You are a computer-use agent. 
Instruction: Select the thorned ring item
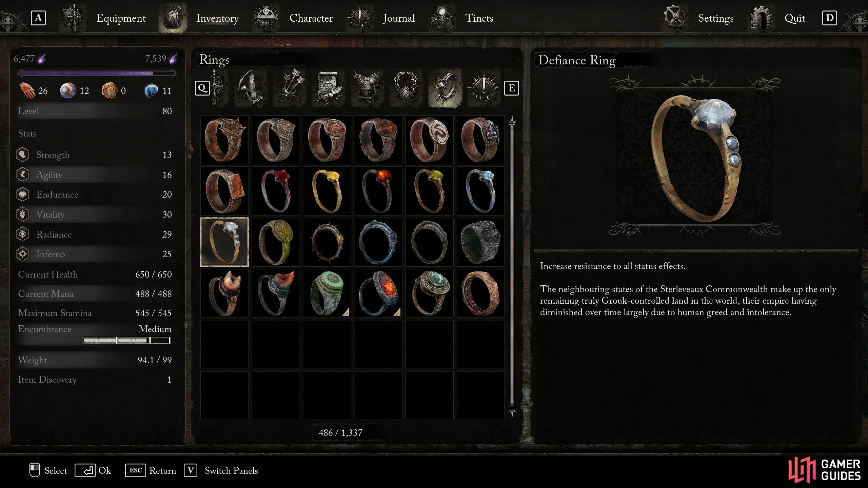point(327,242)
